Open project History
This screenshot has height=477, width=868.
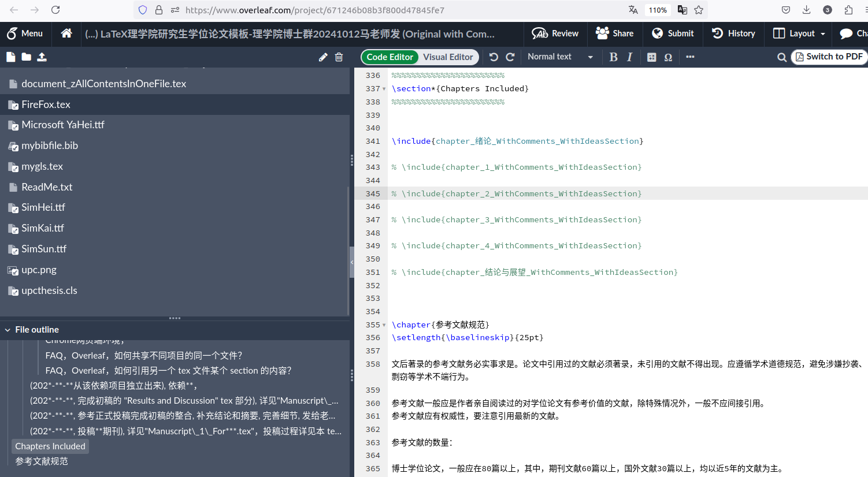734,33
